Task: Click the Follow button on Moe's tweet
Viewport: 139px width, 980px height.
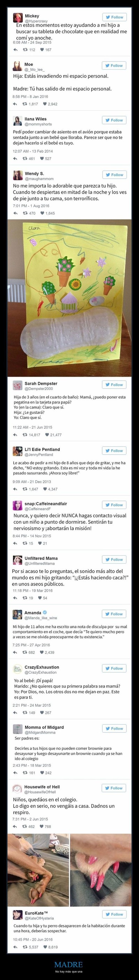Action: click(x=114, y=66)
